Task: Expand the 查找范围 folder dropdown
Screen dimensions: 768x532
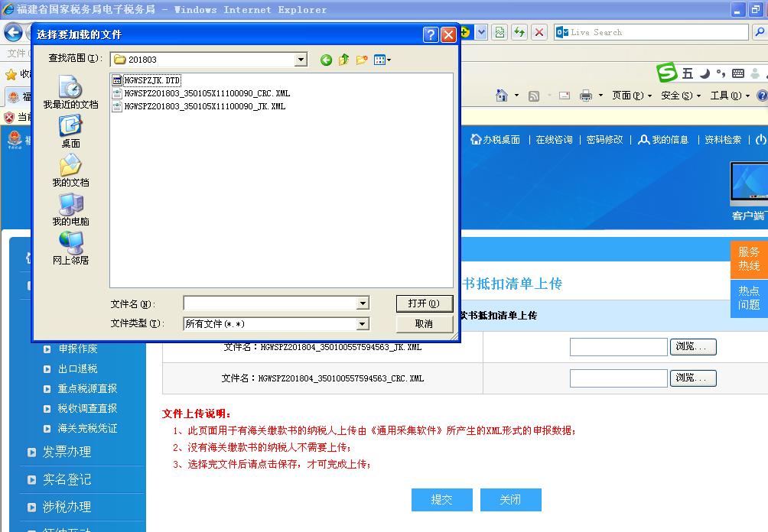Action: [x=301, y=60]
